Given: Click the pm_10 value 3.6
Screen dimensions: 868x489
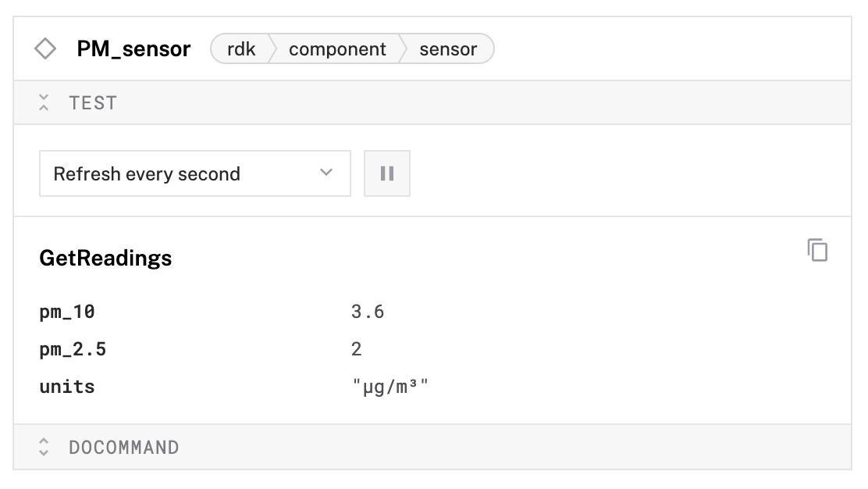Looking at the screenshot, I should point(368,312).
